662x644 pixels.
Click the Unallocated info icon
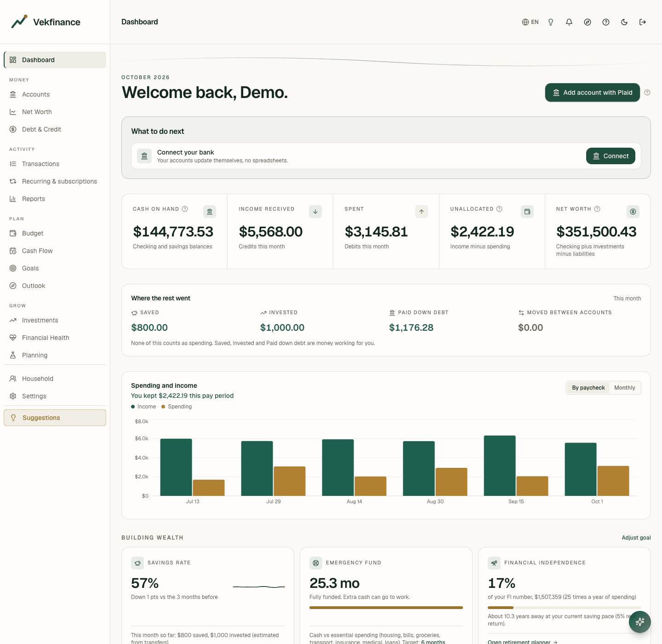pos(499,209)
